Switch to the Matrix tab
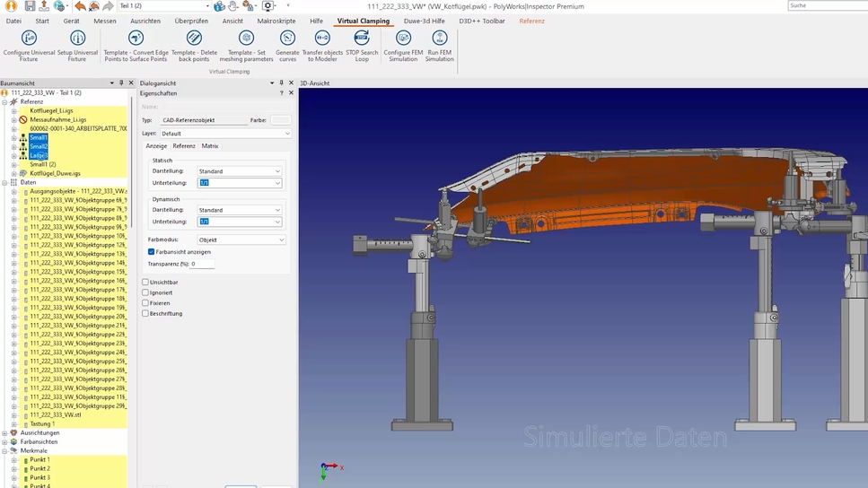868x488 pixels. [x=210, y=146]
